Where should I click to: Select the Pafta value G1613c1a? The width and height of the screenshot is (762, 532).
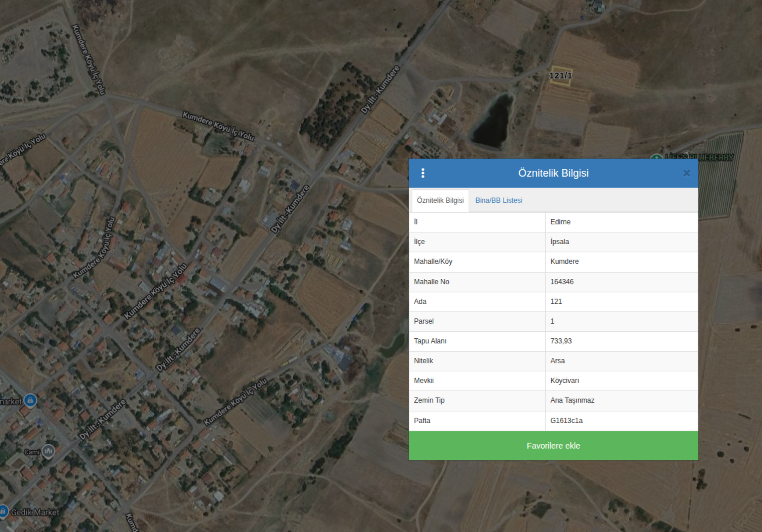pos(622,421)
